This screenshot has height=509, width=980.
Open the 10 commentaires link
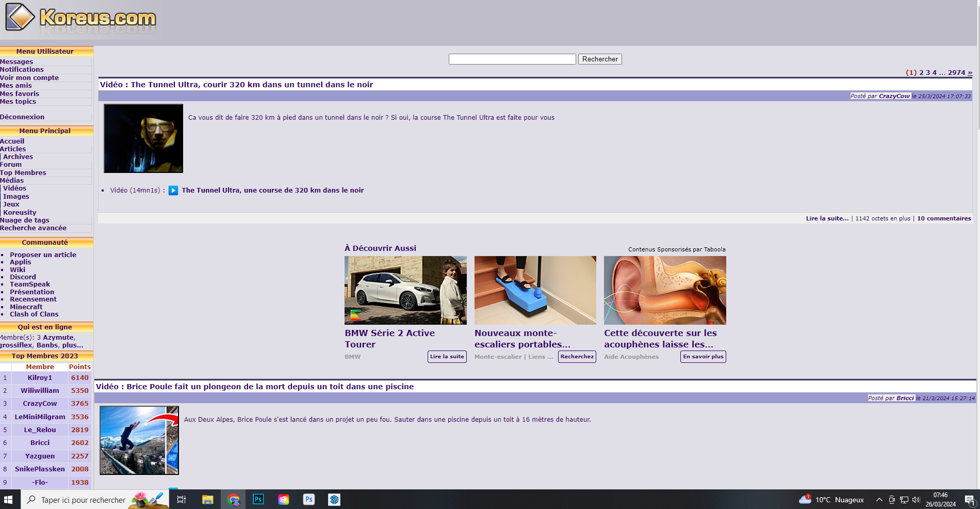pyautogui.click(x=944, y=218)
